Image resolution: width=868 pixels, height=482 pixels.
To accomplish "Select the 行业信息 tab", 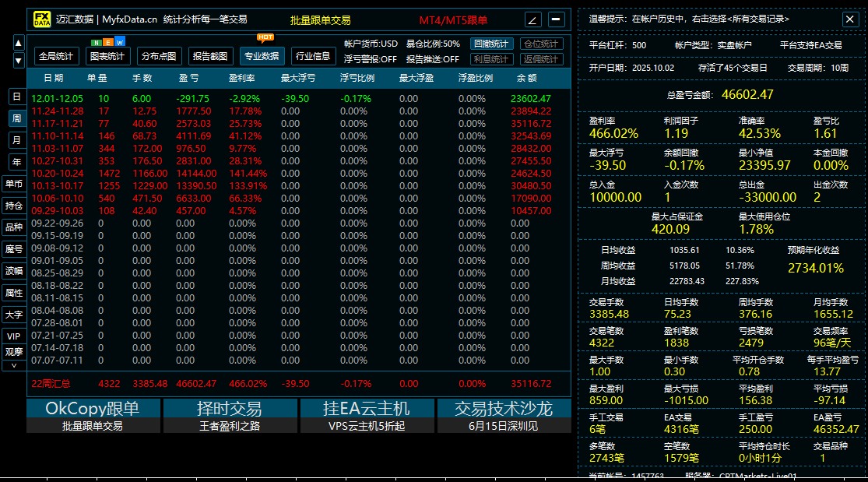I will [x=315, y=55].
